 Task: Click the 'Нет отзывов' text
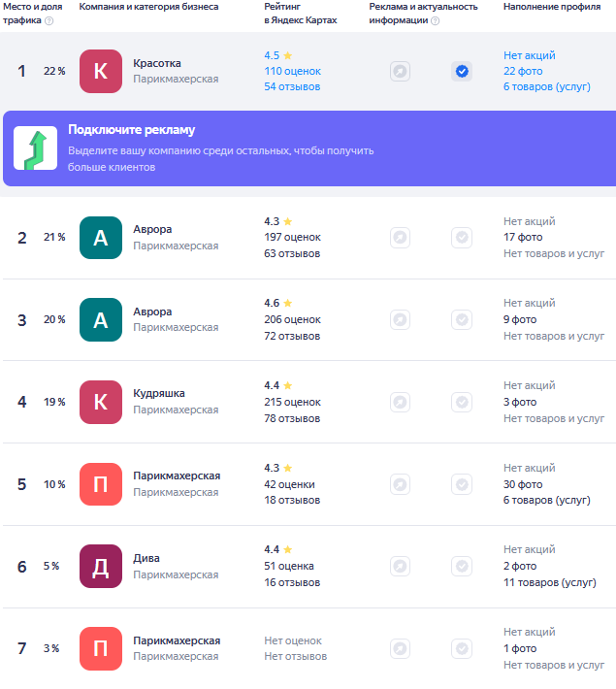point(296,656)
